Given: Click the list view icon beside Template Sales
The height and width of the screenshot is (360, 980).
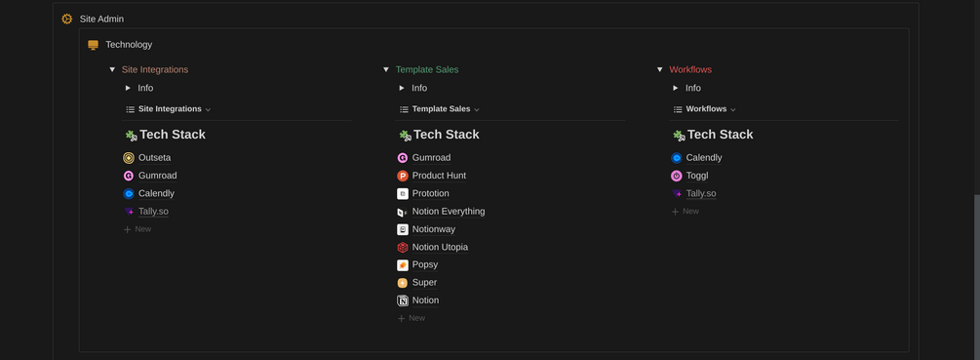Looking at the screenshot, I should 404,109.
